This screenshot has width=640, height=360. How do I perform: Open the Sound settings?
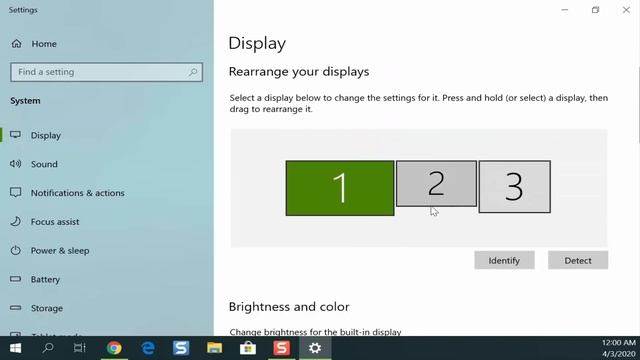pyautogui.click(x=44, y=164)
